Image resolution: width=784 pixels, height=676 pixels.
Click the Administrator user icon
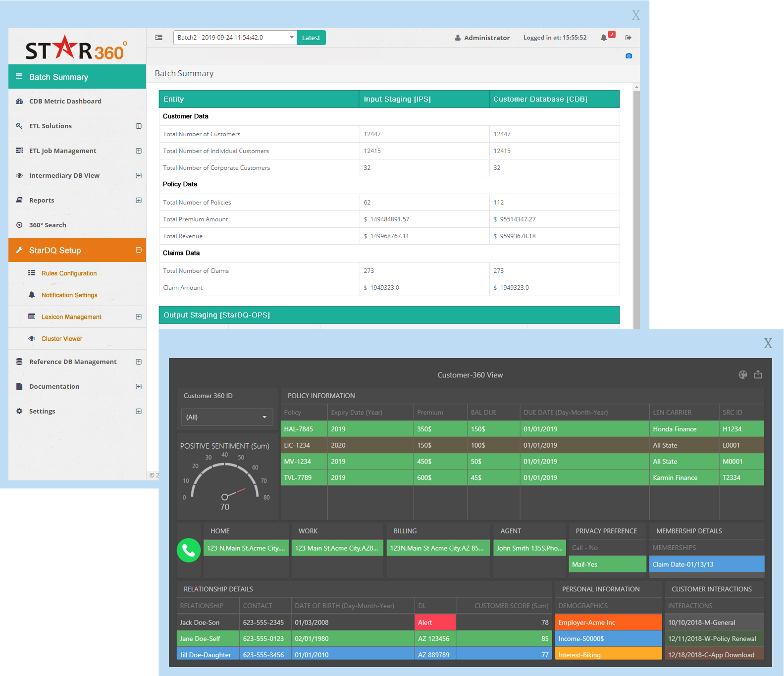point(458,38)
